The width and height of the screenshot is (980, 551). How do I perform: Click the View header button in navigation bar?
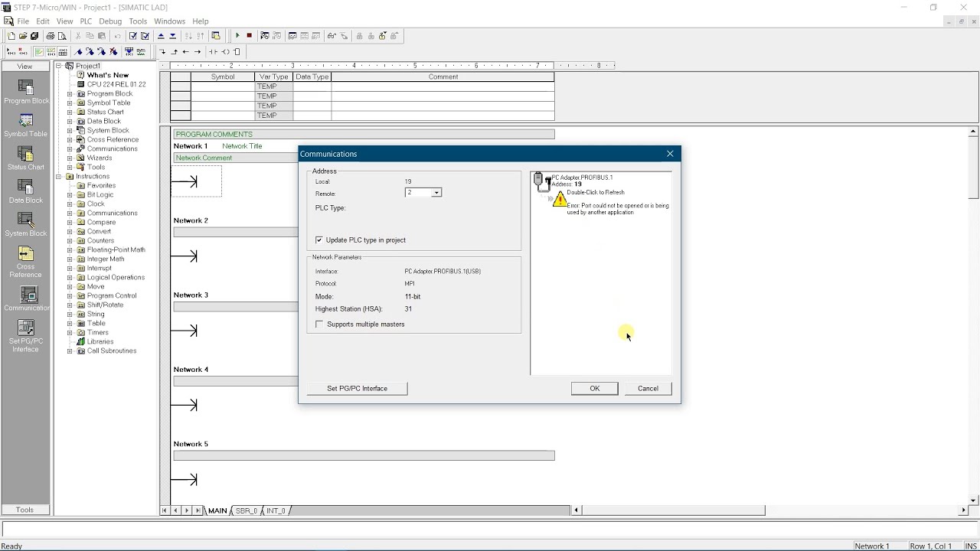24,66
